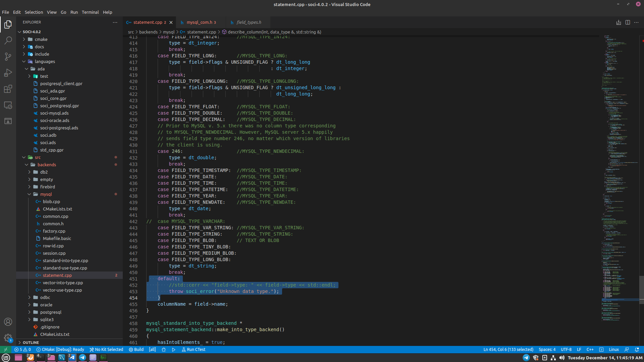Open Telegram from the system tray
This screenshot has width=644, height=362.
point(83,358)
